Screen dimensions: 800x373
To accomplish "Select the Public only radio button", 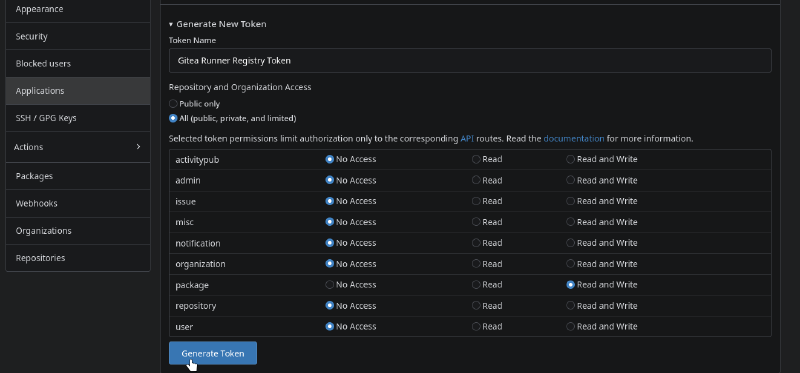I will pos(173,104).
